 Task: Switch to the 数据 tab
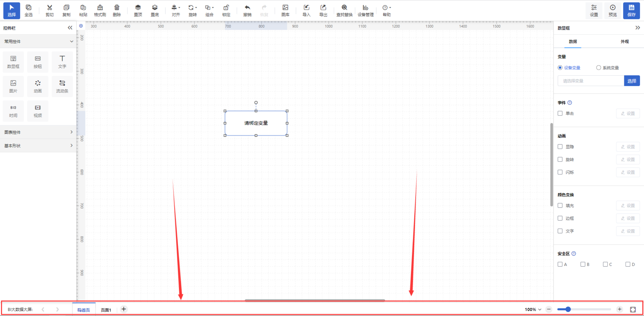[573, 41]
